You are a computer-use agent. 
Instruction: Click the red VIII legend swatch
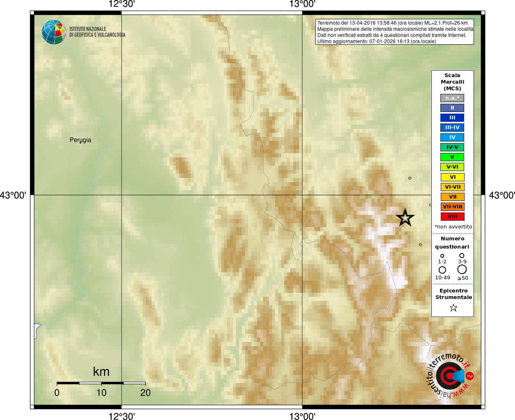pos(452,217)
